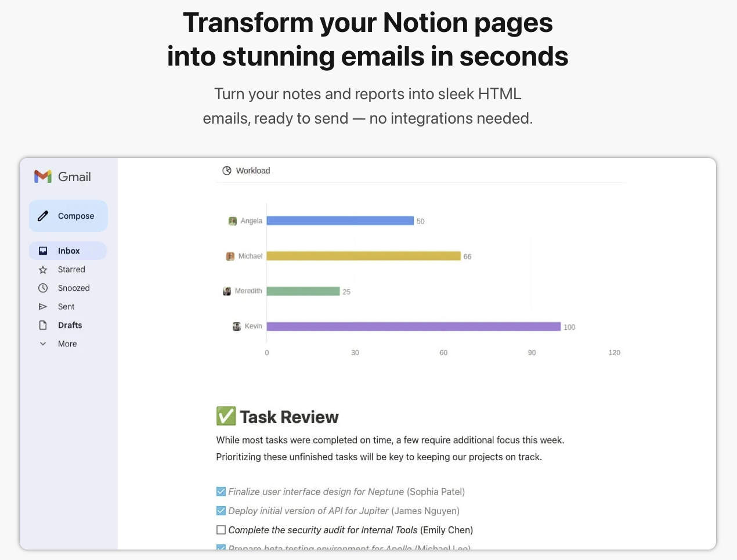The width and height of the screenshot is (737, 560).
Task: Open the Drafts folder
Action: (x=68, y=325)
